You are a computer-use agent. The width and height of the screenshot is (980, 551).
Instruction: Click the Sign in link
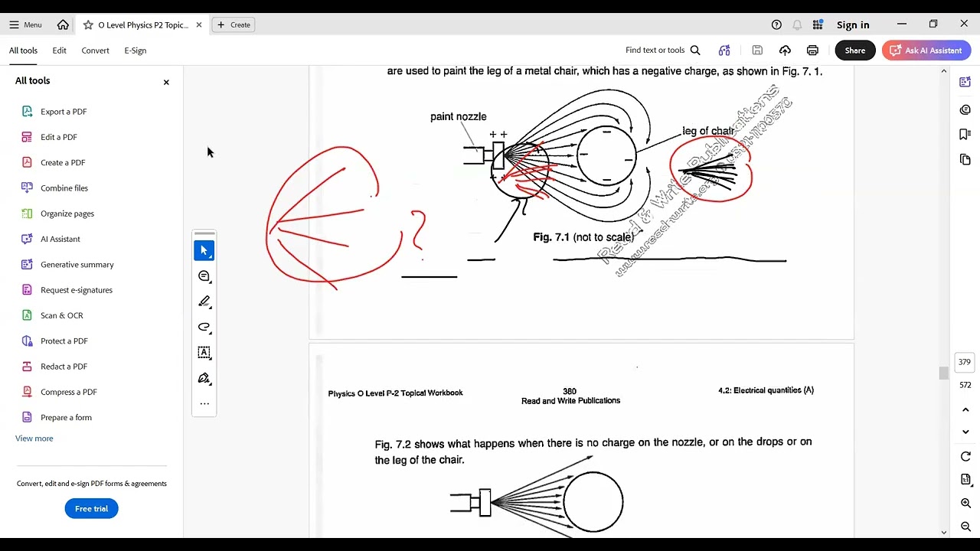pyautogui.click(x=853, y=24)
